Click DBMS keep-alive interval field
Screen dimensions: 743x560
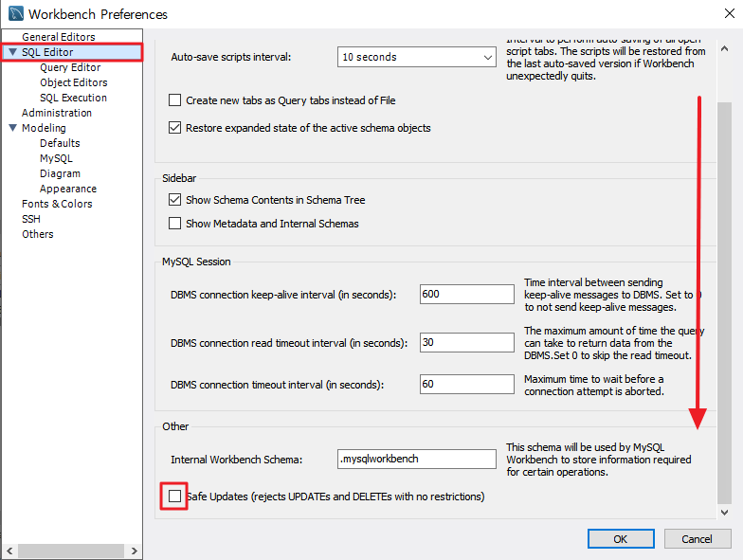click(466, 294)
